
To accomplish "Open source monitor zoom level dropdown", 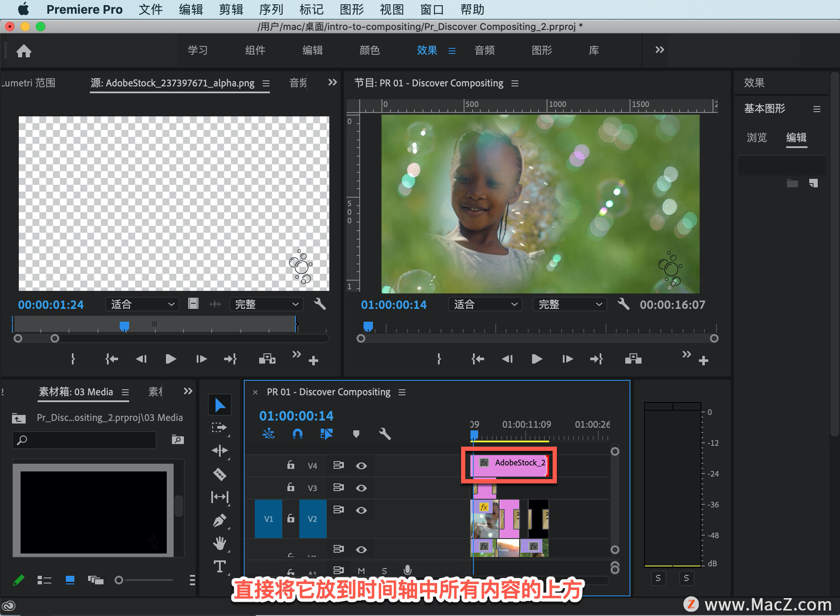I will coord(142,304).
